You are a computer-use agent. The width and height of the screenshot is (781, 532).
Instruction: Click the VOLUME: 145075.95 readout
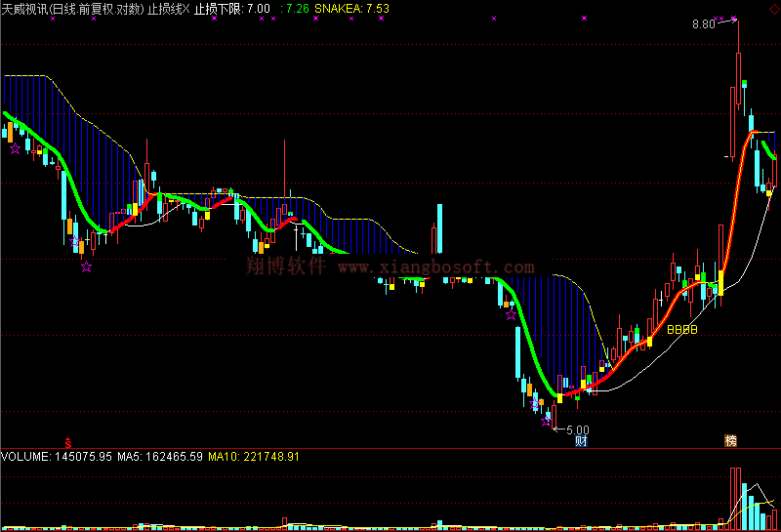57,456
